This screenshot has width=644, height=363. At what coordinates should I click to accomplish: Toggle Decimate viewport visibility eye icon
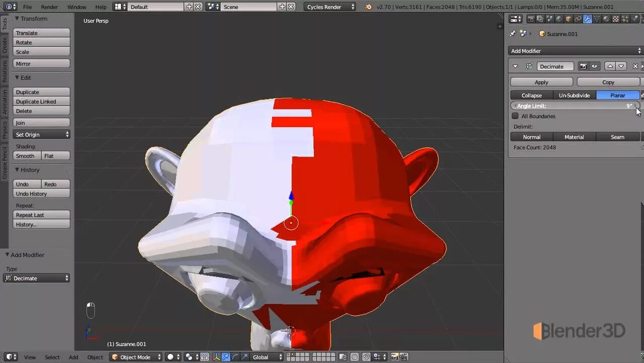tap(595, 66)
